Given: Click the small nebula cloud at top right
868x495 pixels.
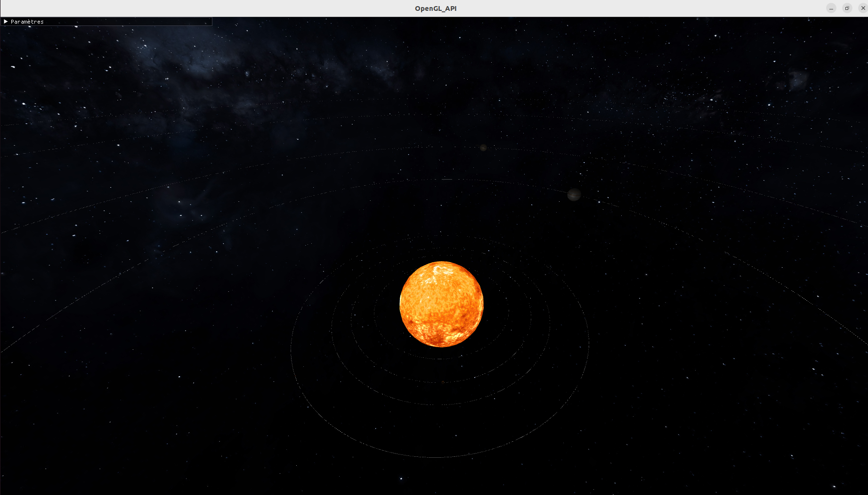Looking at the screenshot, I should tap(797, 79).
